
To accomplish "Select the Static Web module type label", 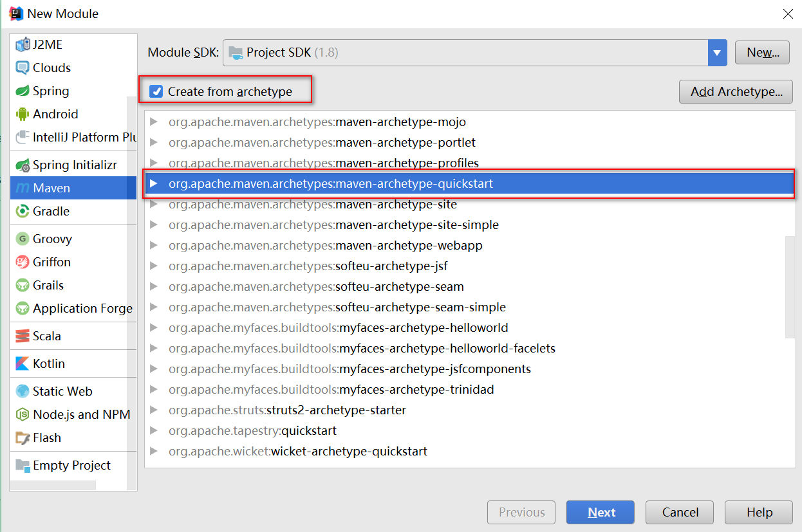I will coord(62,391).
